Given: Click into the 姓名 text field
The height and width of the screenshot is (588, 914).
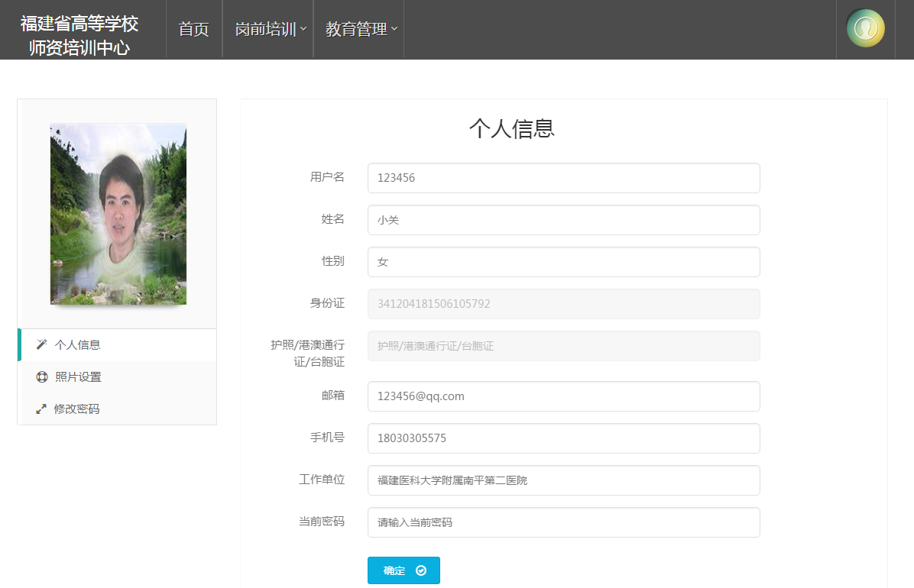Looking at the screenshot, I should tap(563, 220).
